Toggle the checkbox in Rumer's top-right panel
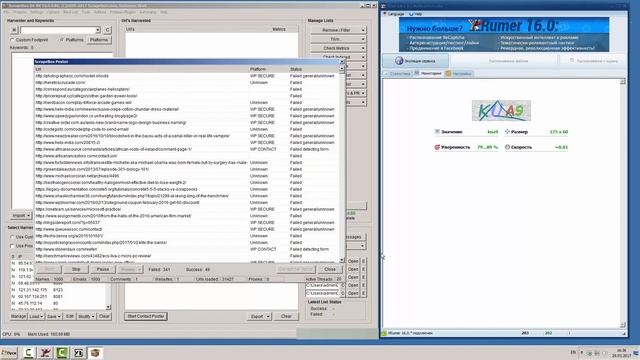 click(x=572, y=60)
